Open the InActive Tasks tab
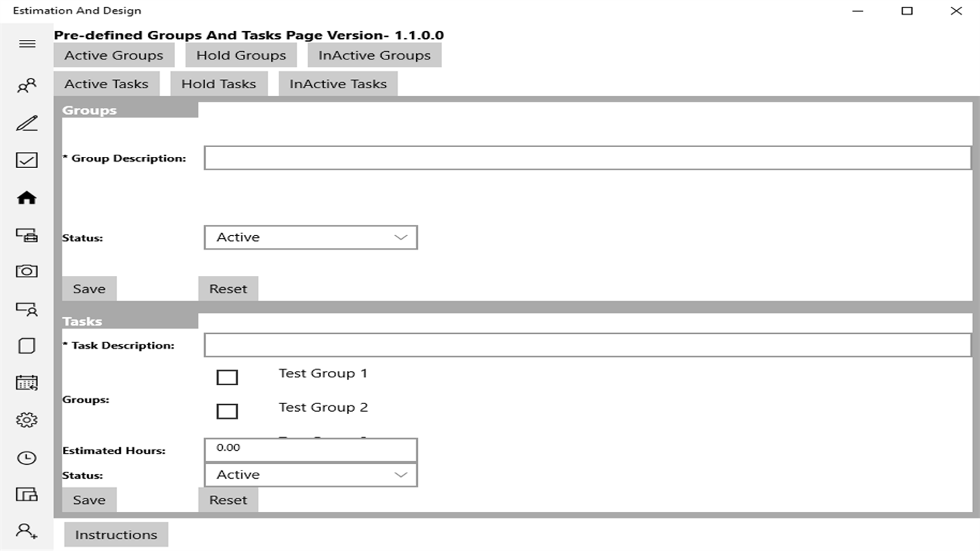The width and height of the screenshot is (980, 551). [338, 83]
